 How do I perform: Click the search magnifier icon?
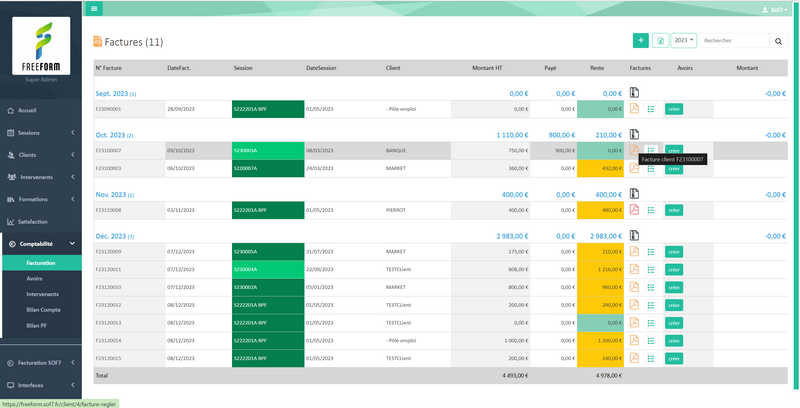click(x=779, y=41)
